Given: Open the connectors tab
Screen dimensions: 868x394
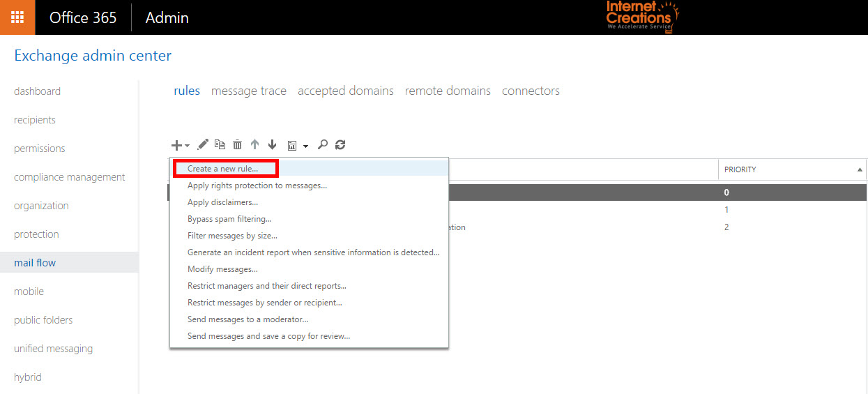Looking at the screenshot, I should [x=531, y=91].
